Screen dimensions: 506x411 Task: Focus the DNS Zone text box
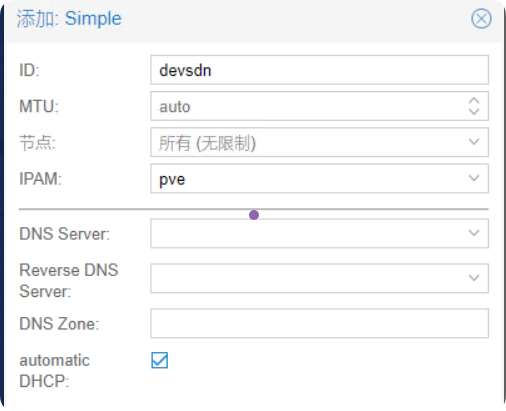tap(319, 323)
